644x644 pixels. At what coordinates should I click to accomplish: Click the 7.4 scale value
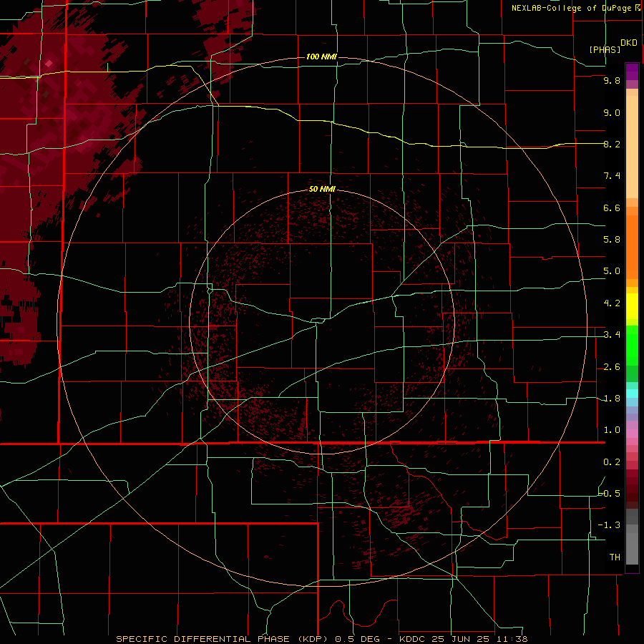point(612,176)
